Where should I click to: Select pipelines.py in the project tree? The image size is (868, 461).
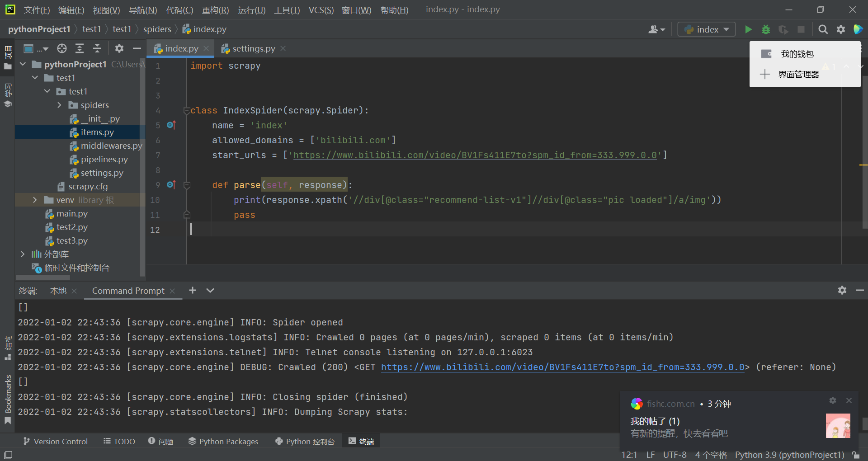[x=99, y=159]
